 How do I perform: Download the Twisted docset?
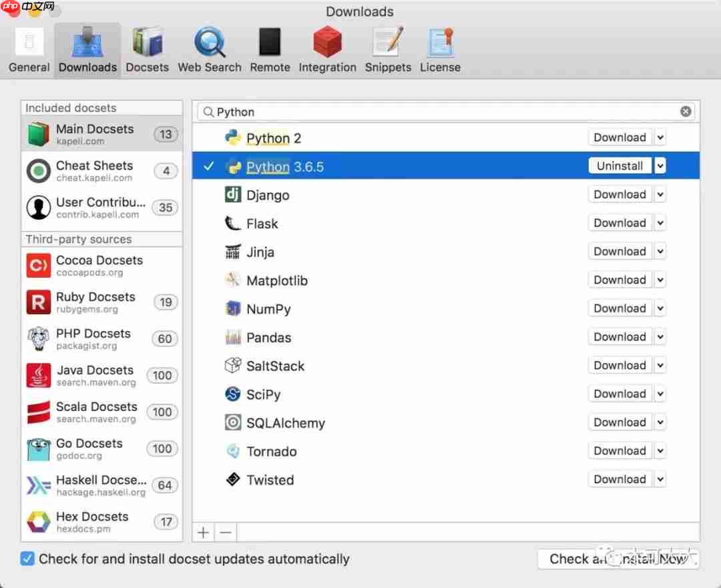[x=620, y=479]
